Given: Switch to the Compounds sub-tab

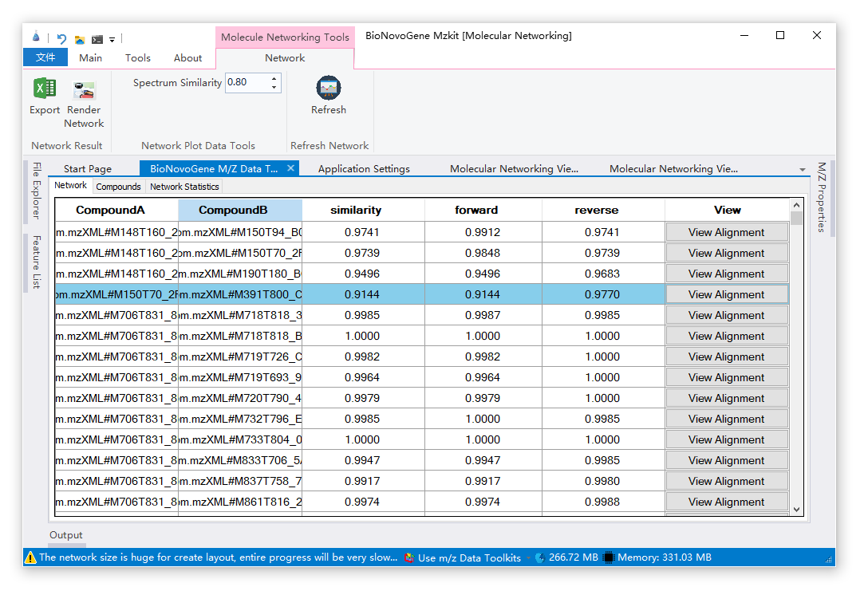Looking at the screenshot, I should [118, 187].
